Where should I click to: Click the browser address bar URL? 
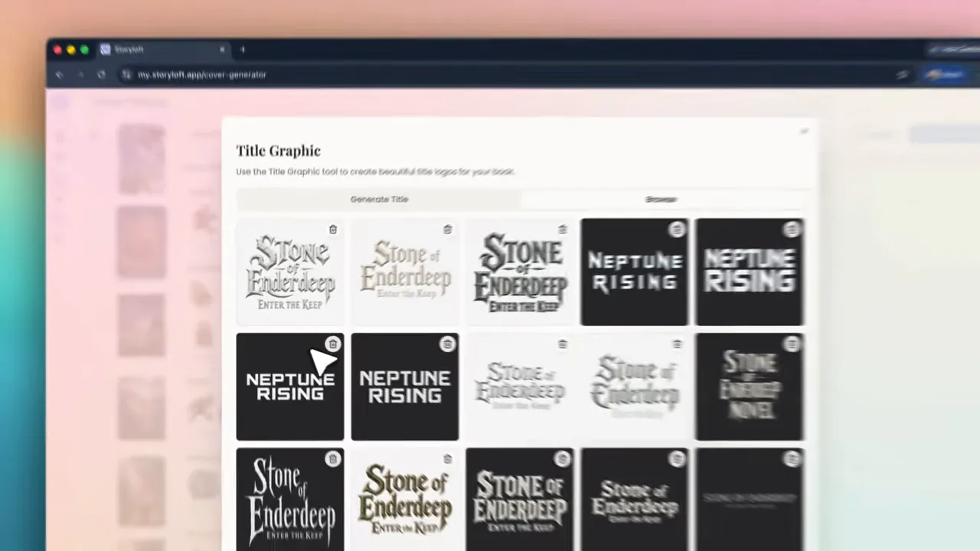202,75
